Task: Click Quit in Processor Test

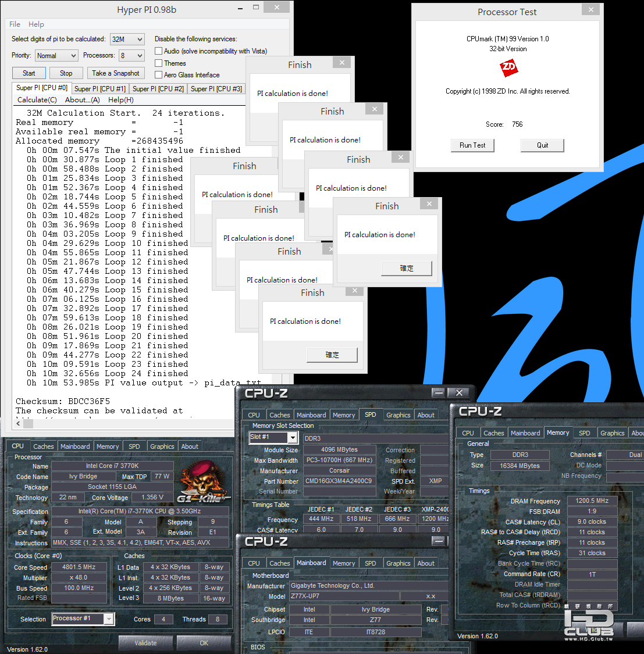Action: 543,145
